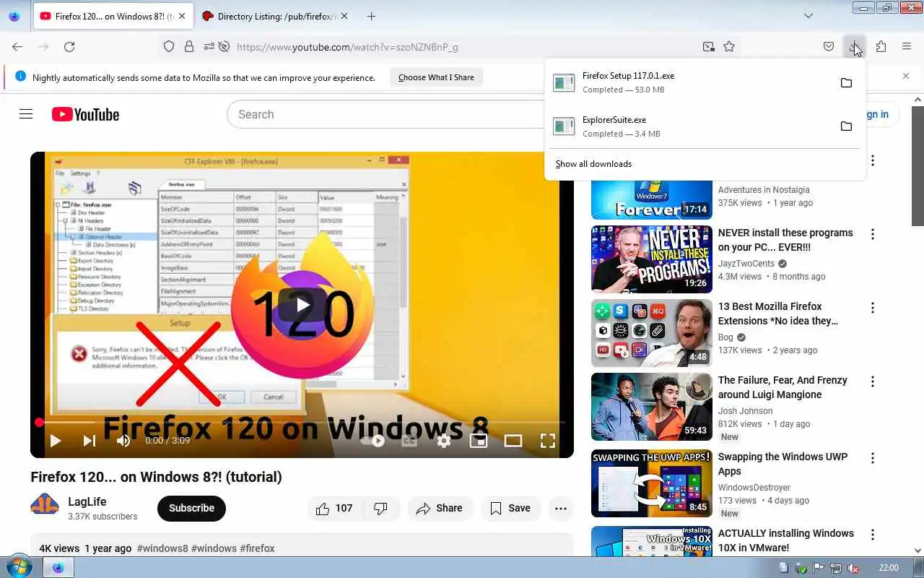This screenshot has width=924, height=578.
Task: Seek along the video progress bar
Action: coord(302,422)
